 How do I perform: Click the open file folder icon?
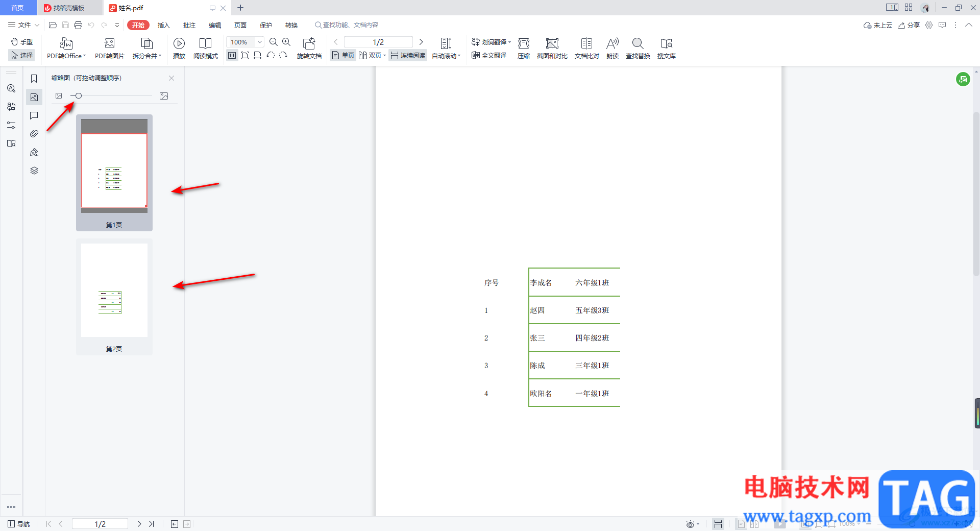[53, 25]
